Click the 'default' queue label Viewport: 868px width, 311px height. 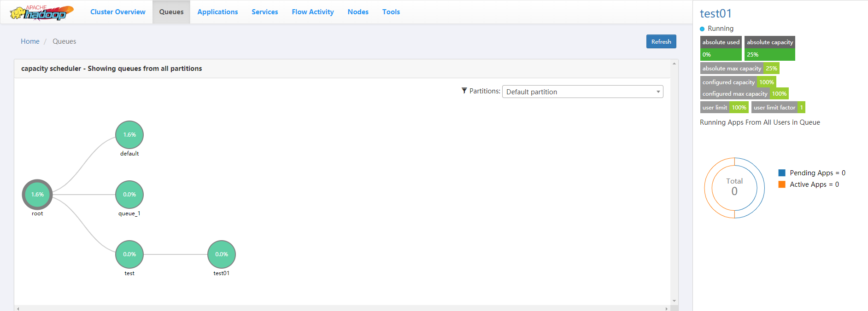point(129,154)
